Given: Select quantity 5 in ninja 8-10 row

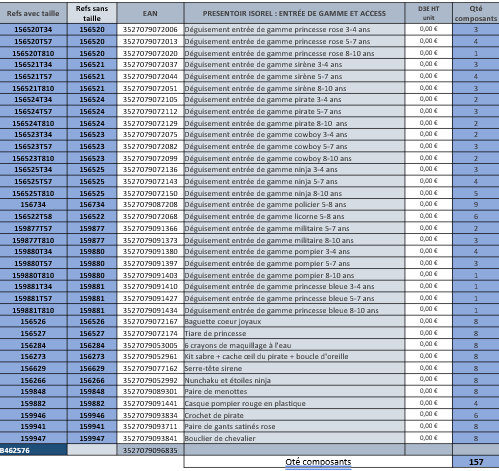Looking at the screenshot, I should pos(476,193).
